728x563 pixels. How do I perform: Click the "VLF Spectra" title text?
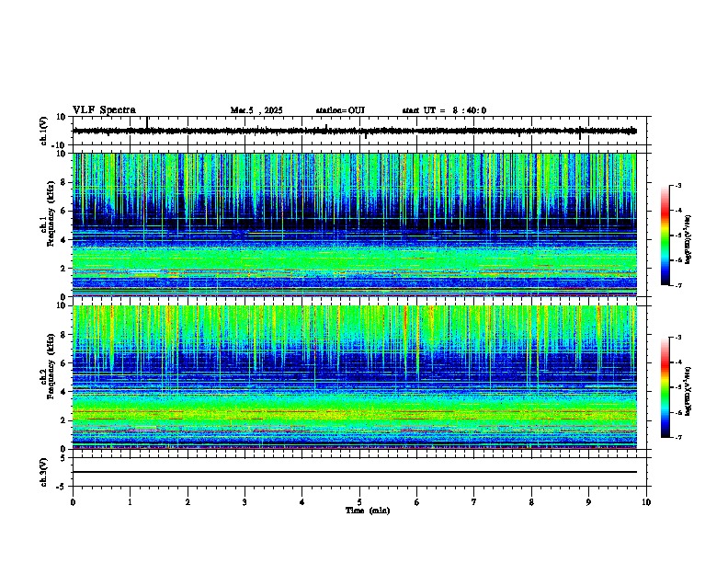tap(104, 110)
